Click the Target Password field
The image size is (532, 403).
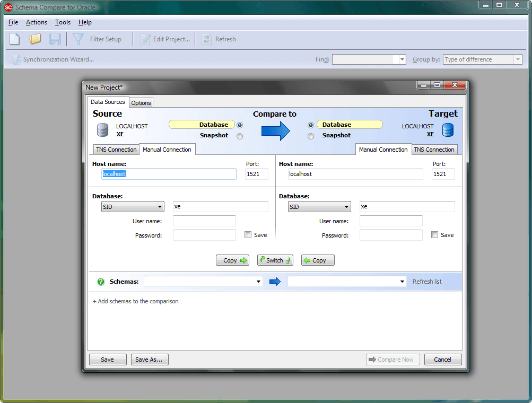(x=391, y=235)
